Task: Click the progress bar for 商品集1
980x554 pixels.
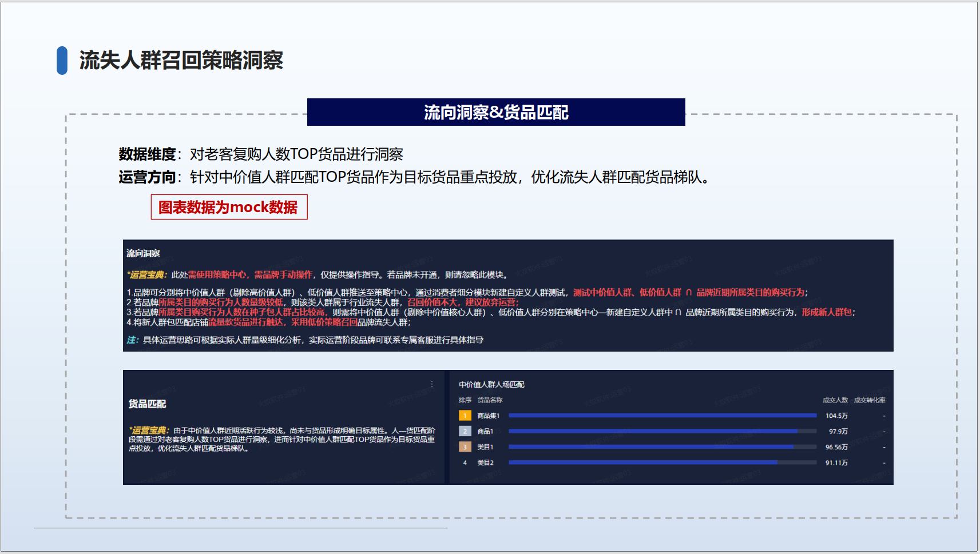Action: (x=662, y=416)
